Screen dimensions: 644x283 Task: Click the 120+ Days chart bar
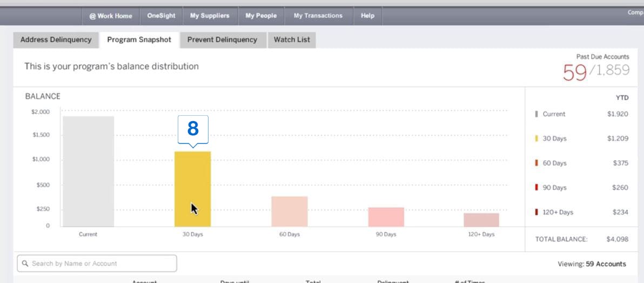click(481, 220)
